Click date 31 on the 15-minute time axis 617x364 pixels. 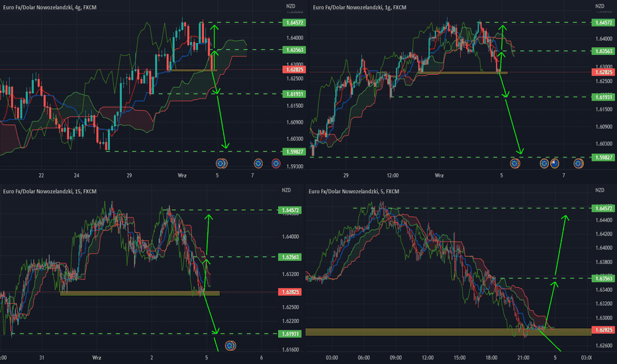42,357
